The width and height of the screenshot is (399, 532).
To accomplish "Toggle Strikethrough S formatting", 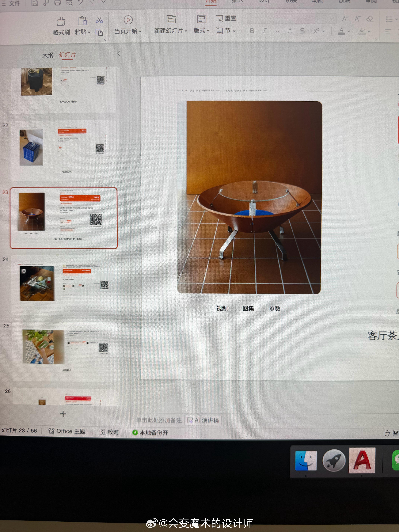I will tap(302, 31).
